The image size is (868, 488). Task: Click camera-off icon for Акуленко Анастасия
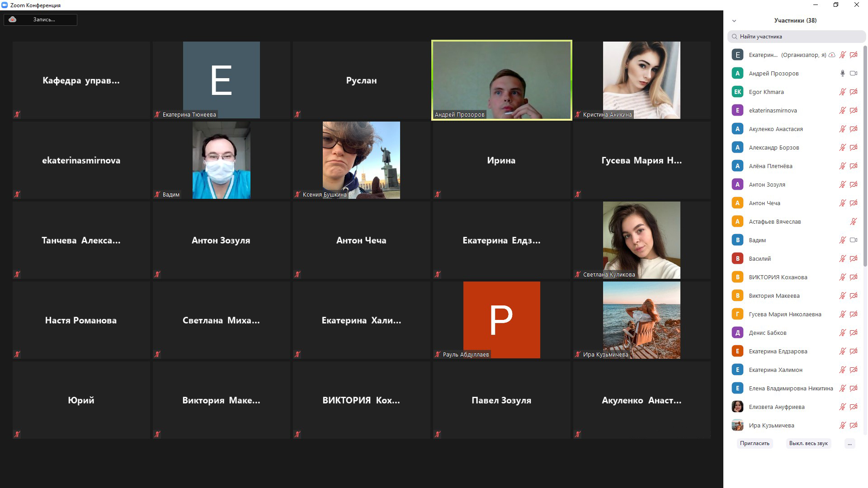[854, 129]
